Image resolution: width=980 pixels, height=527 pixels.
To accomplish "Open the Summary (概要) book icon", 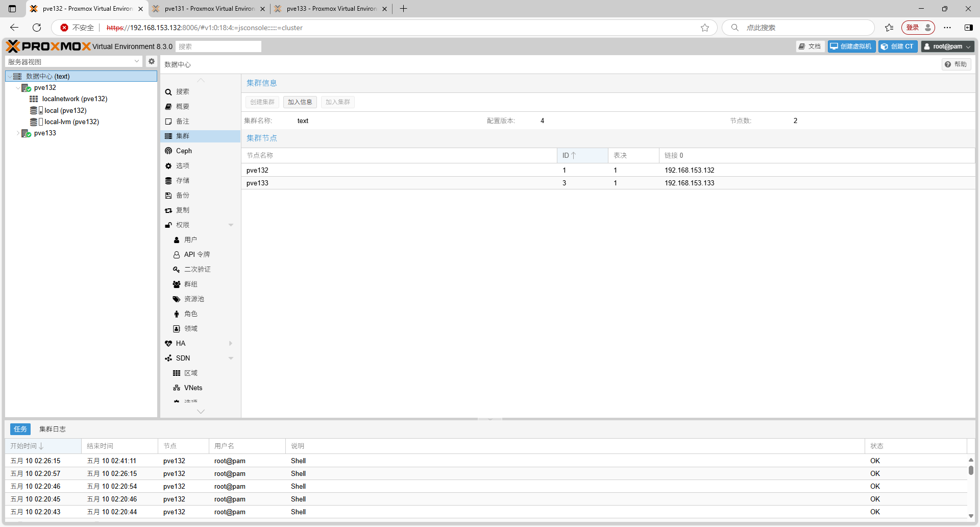I will tap(168, 107).
